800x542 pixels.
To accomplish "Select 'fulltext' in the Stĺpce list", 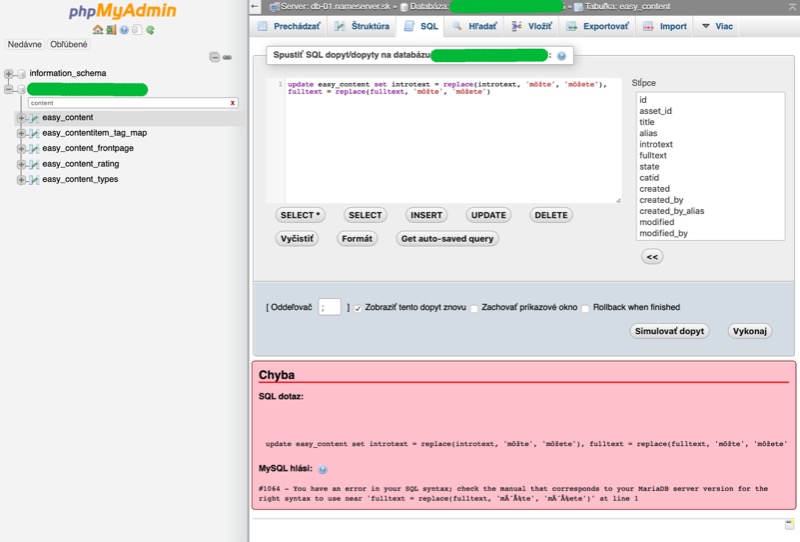I will [653, 156].
